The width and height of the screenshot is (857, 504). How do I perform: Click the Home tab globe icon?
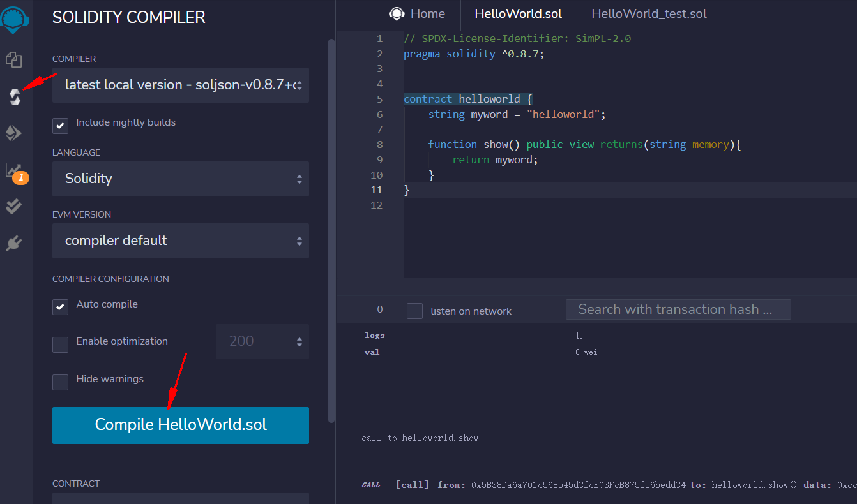point(396,13)
